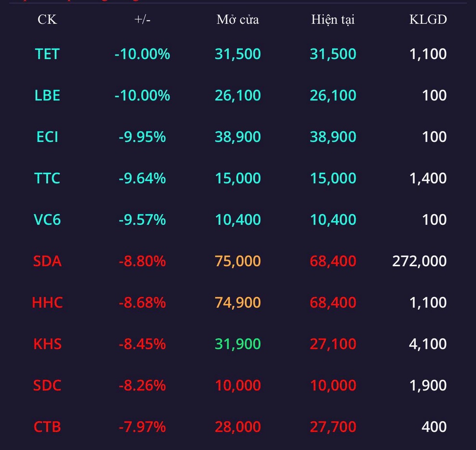The width and height of the screenshot is (476, 450).
Task: Select the VC6 stock symbol
Action: point(47,219)
